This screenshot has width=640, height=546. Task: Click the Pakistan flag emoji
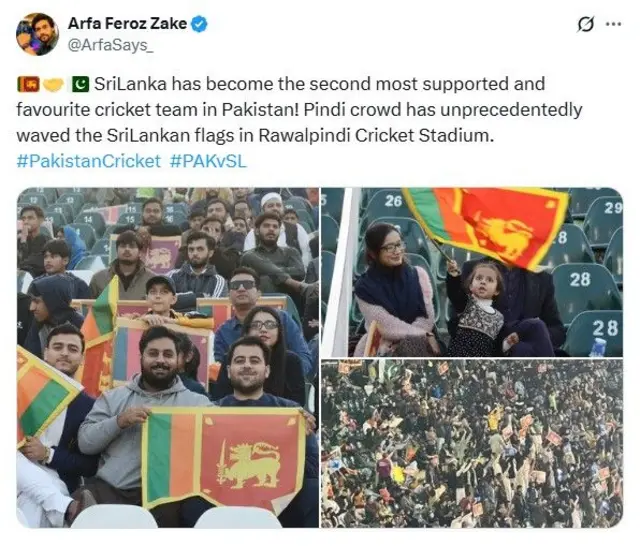(x=80, y=84)
